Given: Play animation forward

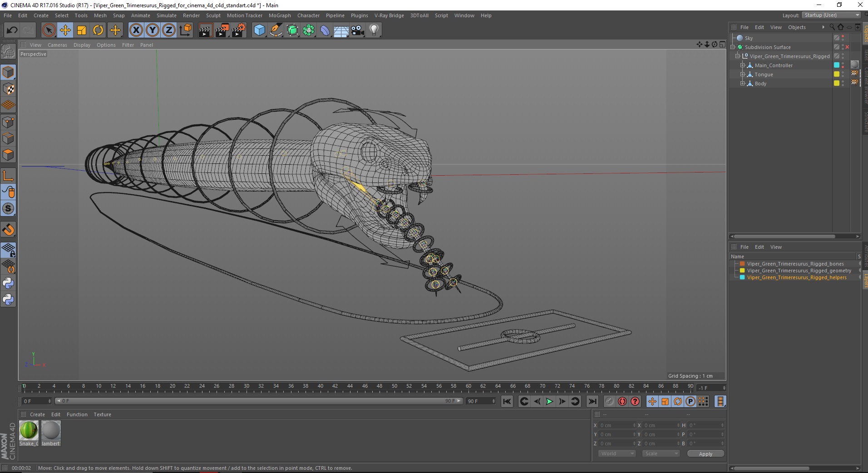Looking at the screenshot, I should pos(549,401).
